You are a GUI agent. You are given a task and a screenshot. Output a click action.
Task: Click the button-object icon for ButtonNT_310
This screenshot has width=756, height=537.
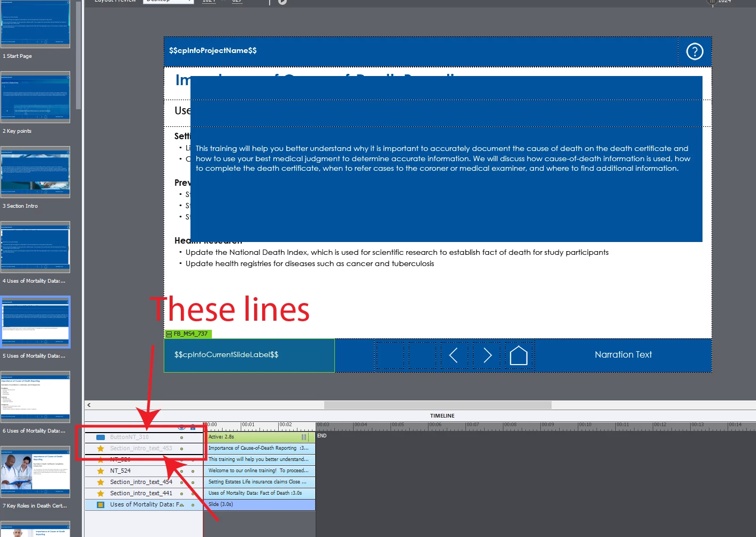tap(100, 437)
